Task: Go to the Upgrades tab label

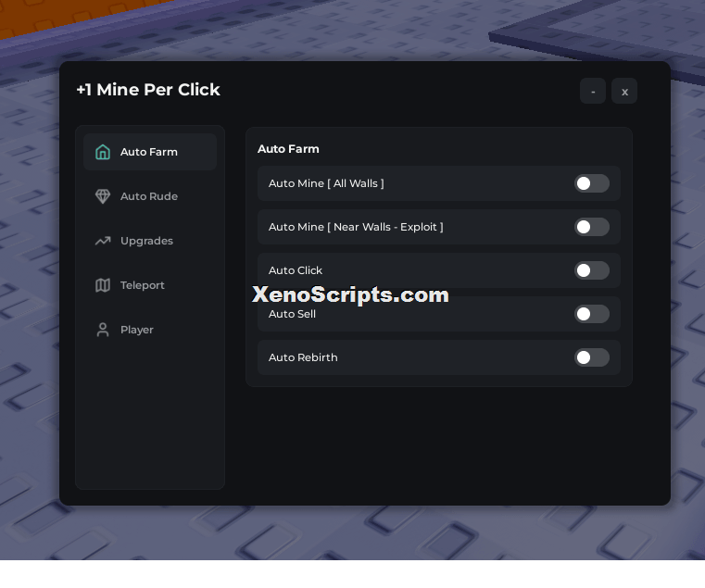Action: 146,241
